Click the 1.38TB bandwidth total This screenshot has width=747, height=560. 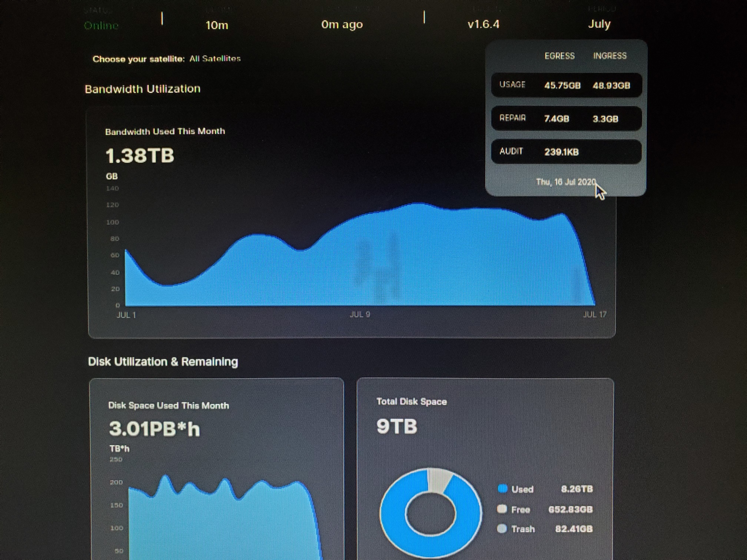(x=140, y=156)
